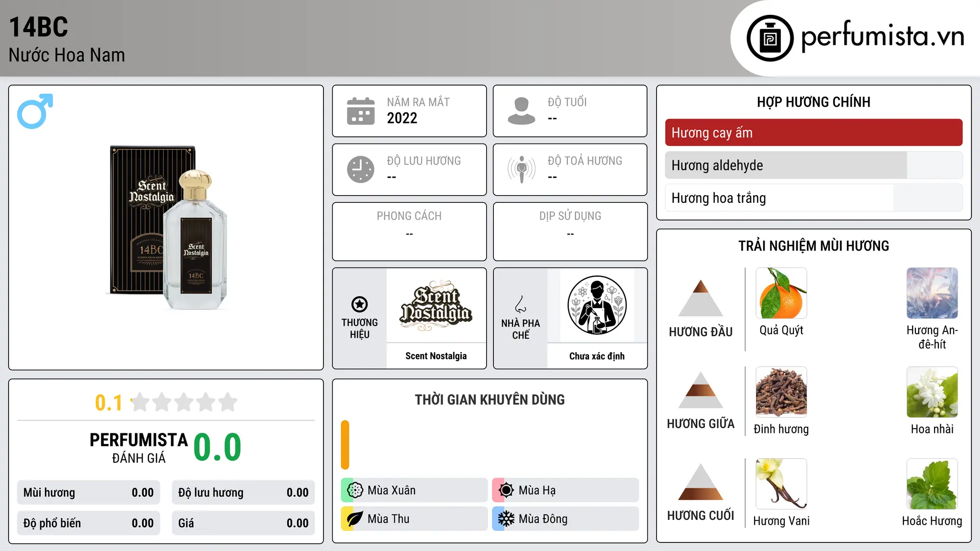Click the Giá score box

[x=243, y=523]
